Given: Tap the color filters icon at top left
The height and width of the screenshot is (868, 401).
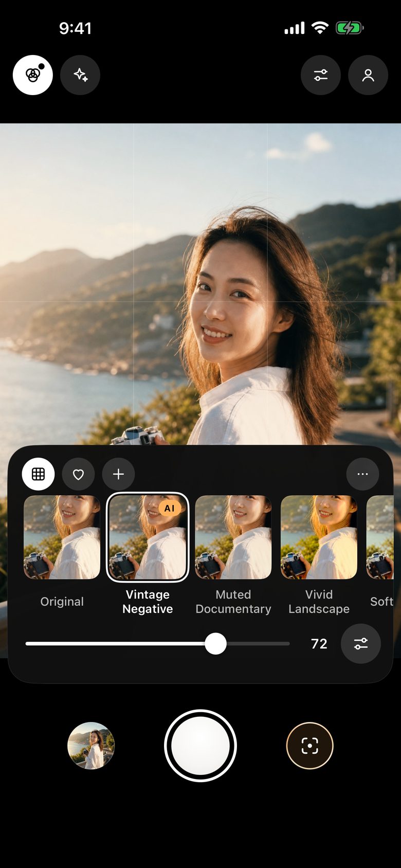Looking at the screenshot, I should click(33, 75).
